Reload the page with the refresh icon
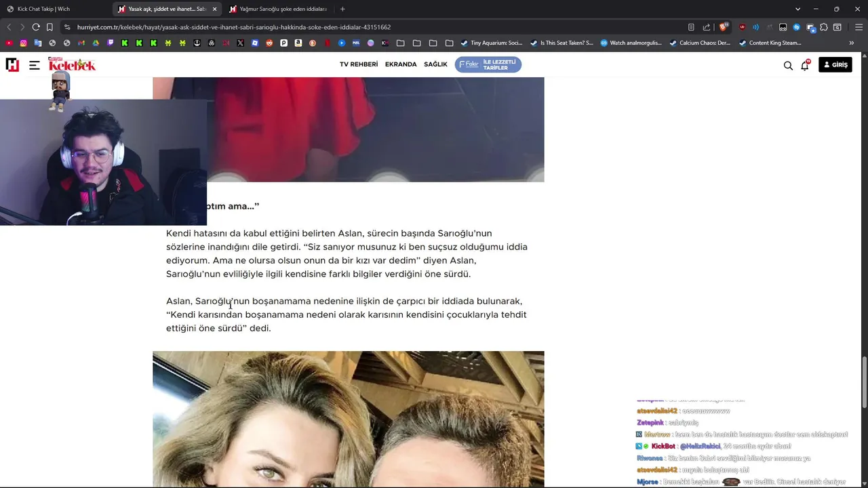This screenshot has width=868, height=488. pos(36,27)
